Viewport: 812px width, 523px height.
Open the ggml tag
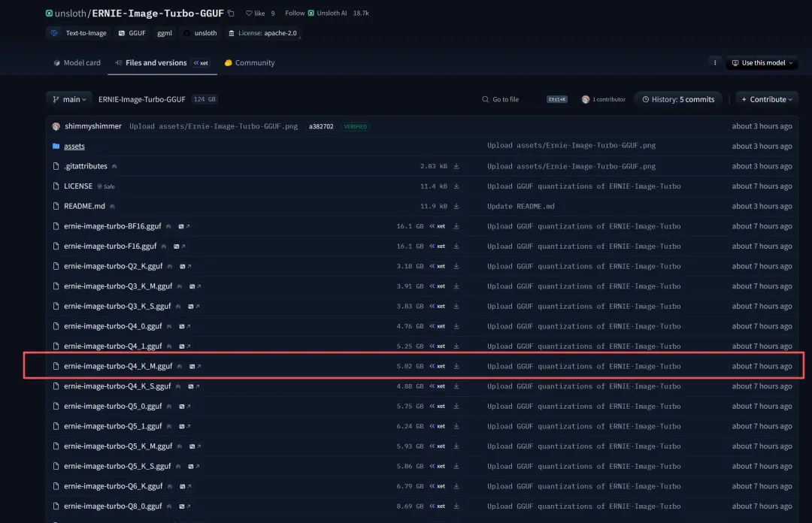pos(165,32)
